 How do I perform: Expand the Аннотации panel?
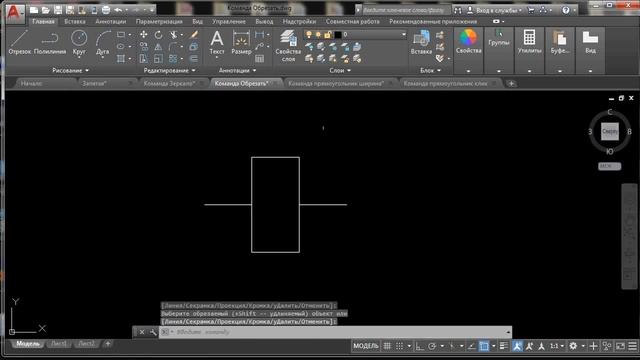[238, 71]
